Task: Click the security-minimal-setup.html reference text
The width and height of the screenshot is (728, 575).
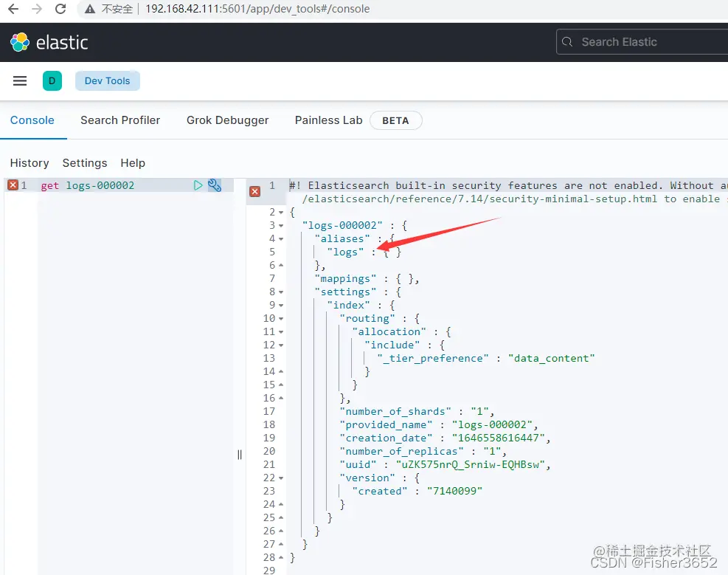Action: (x=573, y=199)
